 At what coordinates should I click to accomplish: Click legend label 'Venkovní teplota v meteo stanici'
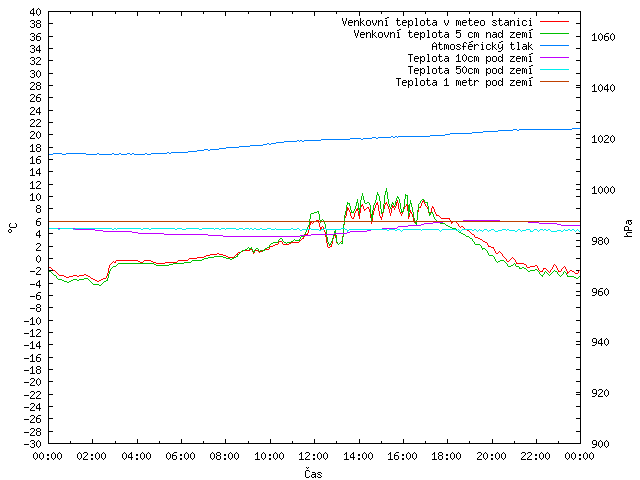(437, 22)
